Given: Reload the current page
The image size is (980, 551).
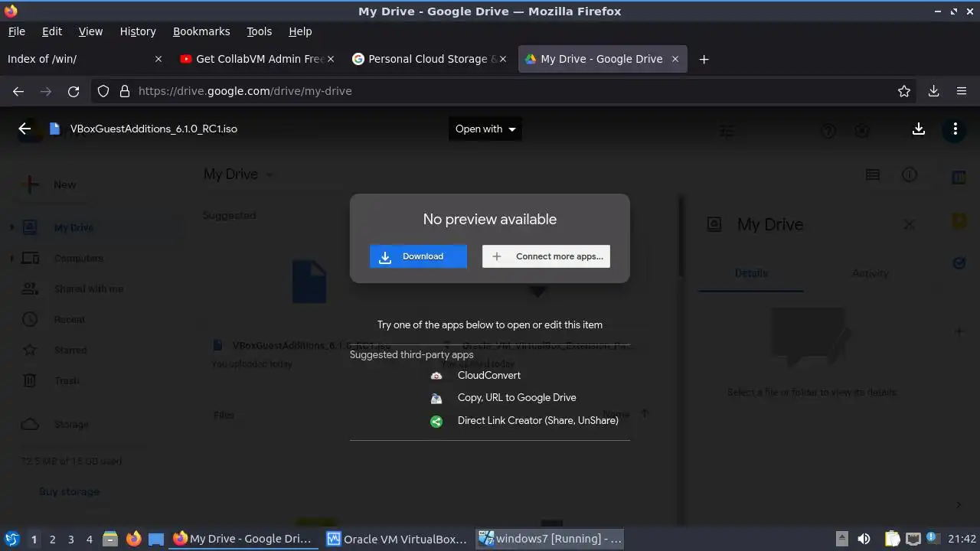Looking at the screenshot, I should 73,91.
